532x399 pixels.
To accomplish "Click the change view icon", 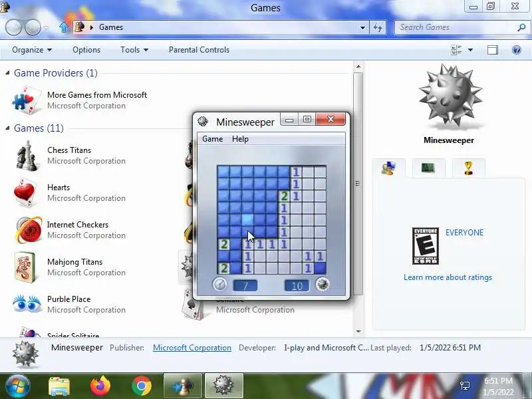I will (456, 51).
